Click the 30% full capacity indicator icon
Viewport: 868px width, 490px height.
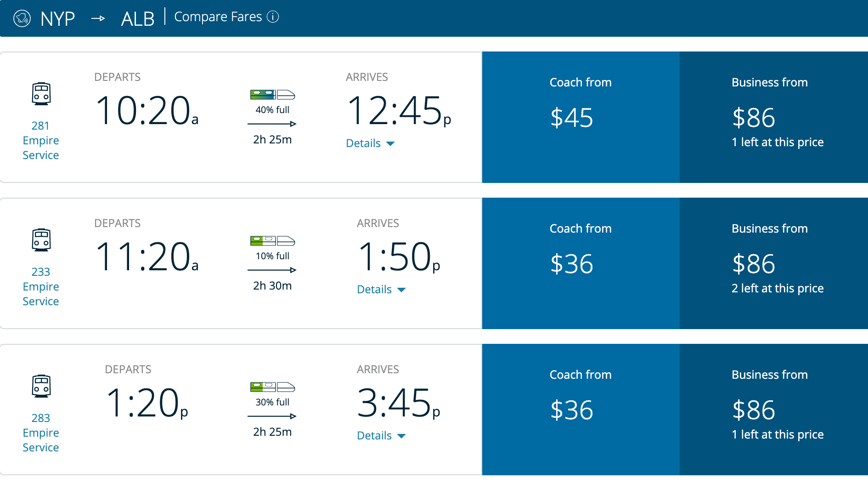[x=272, y=387]
